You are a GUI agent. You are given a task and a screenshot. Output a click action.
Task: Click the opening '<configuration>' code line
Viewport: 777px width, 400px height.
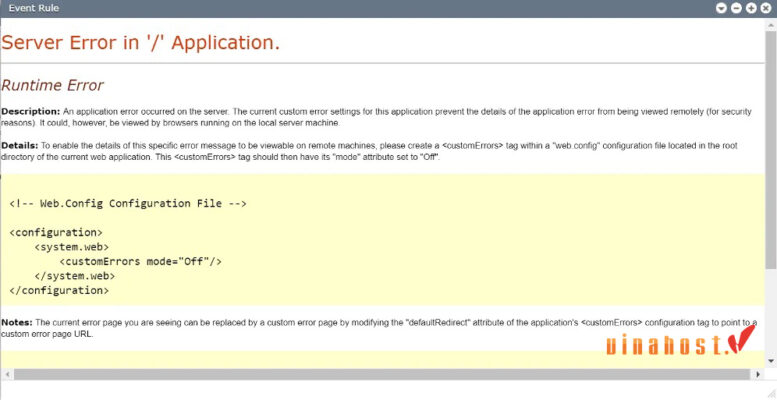pyautogui.click(x=56, y=232)
